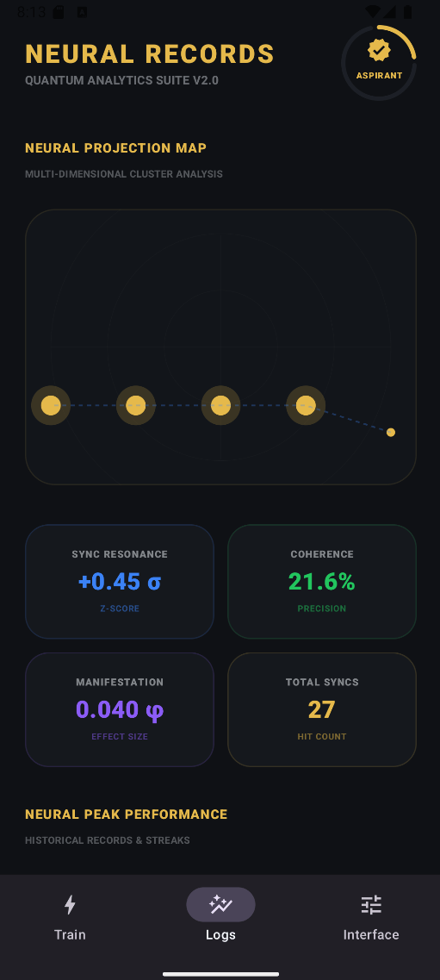Screen dimensions: 440x980
Task: Tap the sliders Interface icon
Action: 371,904
